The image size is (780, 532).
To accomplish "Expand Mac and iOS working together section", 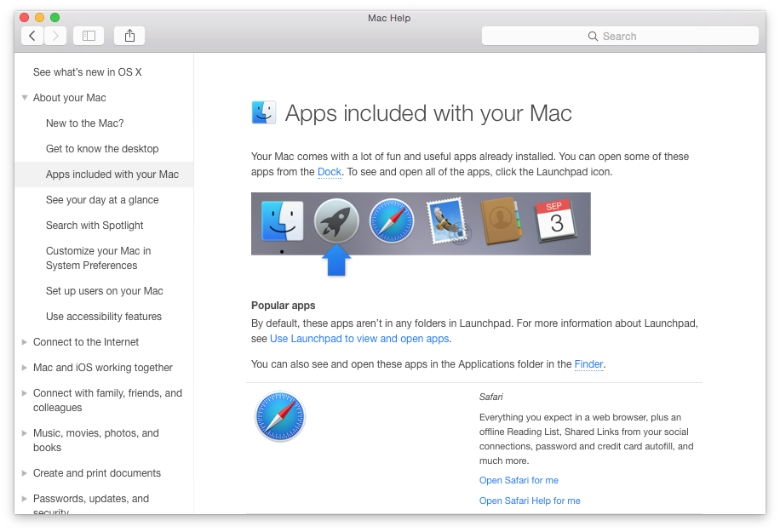I will 25,368.
